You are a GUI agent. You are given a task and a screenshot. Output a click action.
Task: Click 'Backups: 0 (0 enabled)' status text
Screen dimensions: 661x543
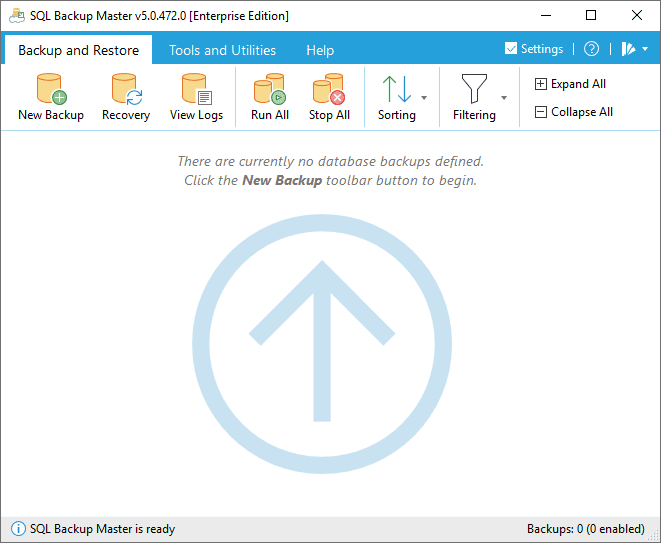pos(586,529)
